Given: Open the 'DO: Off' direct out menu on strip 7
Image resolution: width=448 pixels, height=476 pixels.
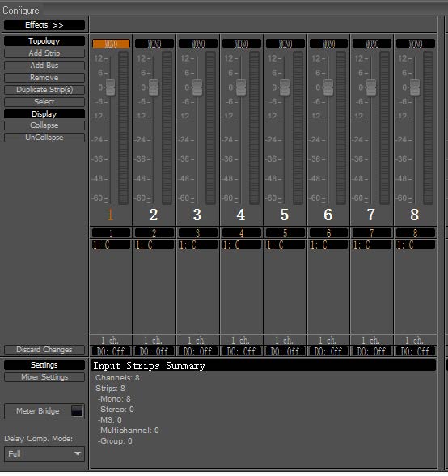Looking at the screenshot, I should [372, 351].
